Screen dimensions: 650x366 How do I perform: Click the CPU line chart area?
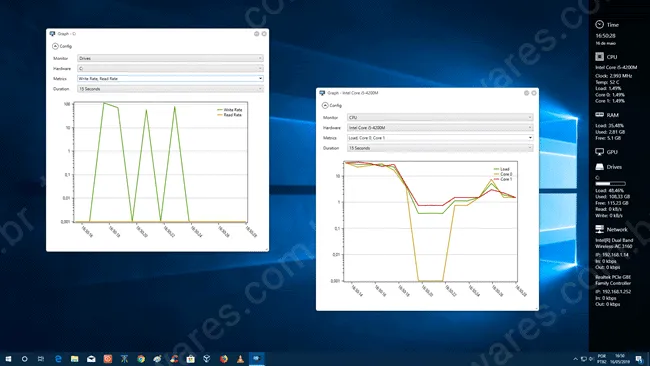(431, 221)
